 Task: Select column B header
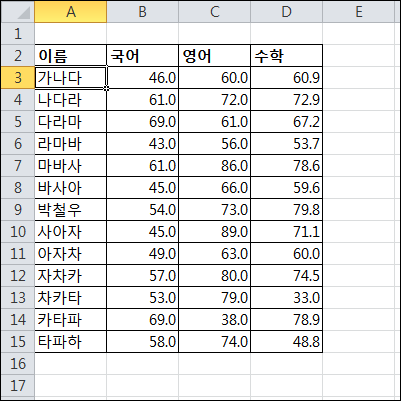coord(143,12)
